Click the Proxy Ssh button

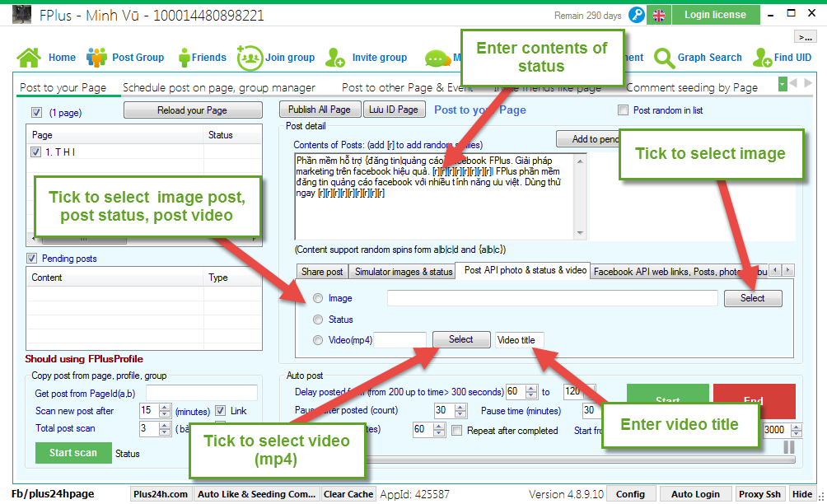pos(759,494)
